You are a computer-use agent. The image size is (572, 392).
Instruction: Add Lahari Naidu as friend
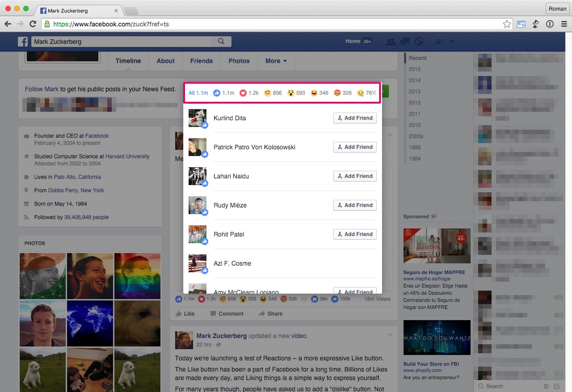point(355,176)
